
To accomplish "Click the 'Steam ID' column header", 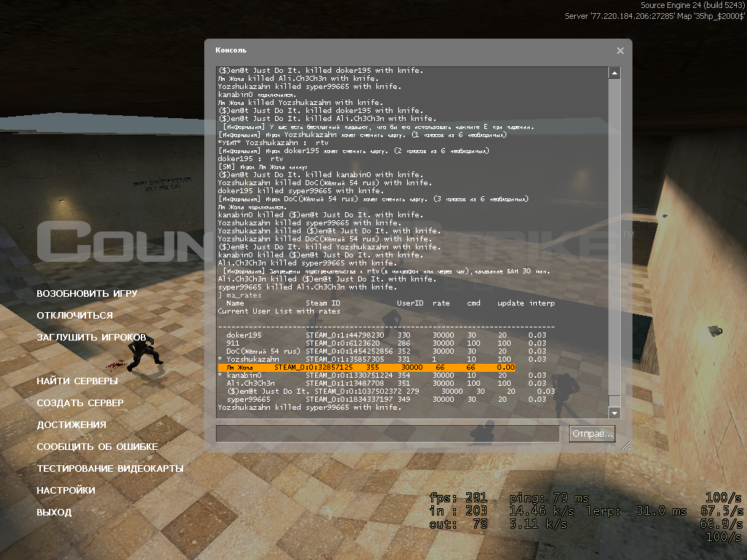I will pos(323,303).
